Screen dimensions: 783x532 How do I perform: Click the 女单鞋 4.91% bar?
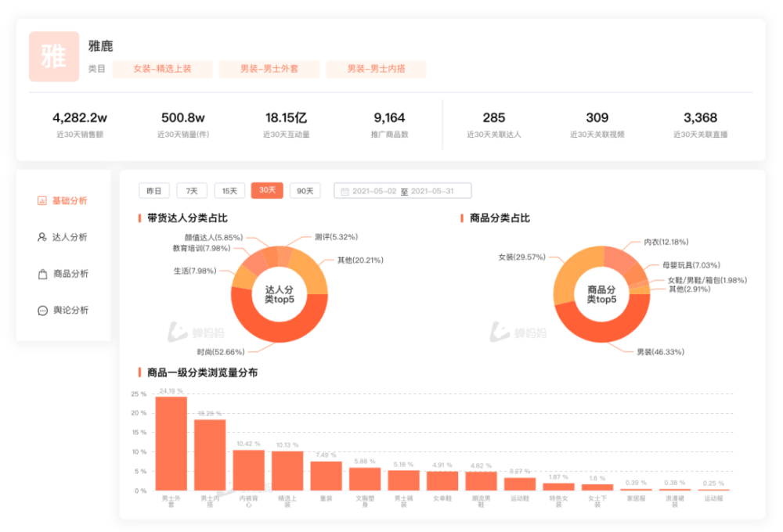pos(442,480)
